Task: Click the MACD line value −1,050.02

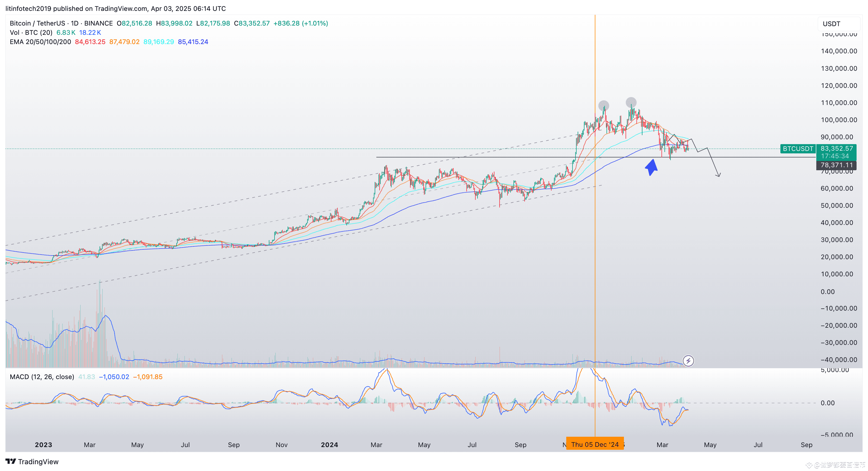Action: [x=114, y=377]
